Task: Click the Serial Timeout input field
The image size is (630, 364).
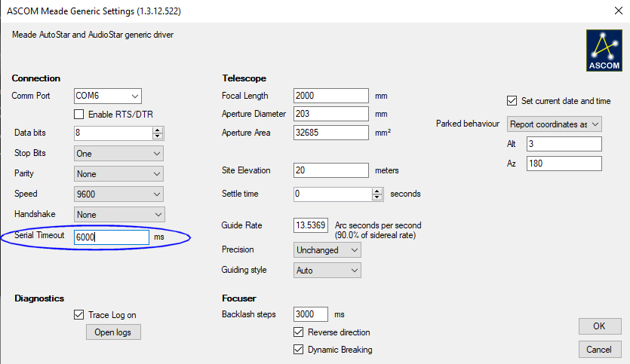Action: pyautogui.click(x=112, y=237)
